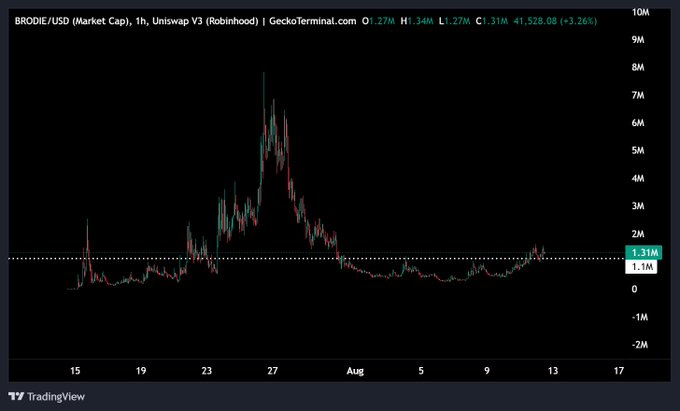Click the 9M label on price axis

pyautogui.click(x=638, y=40)
